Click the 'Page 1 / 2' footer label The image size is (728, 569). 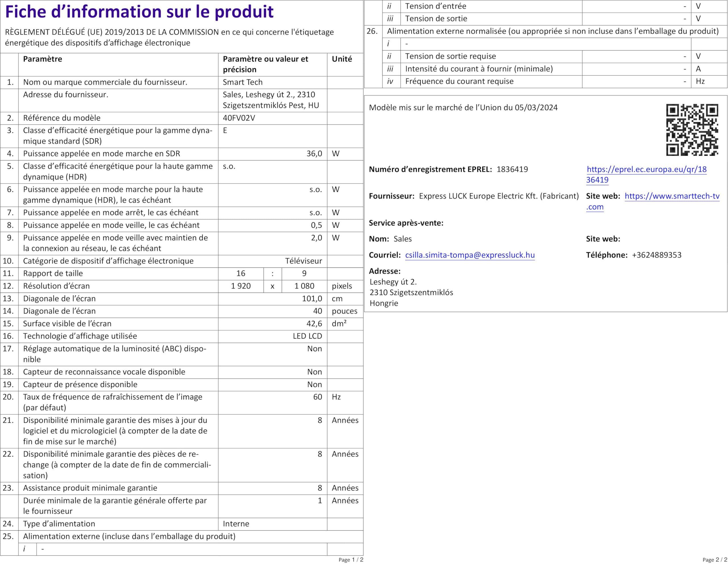coord(351,560)
